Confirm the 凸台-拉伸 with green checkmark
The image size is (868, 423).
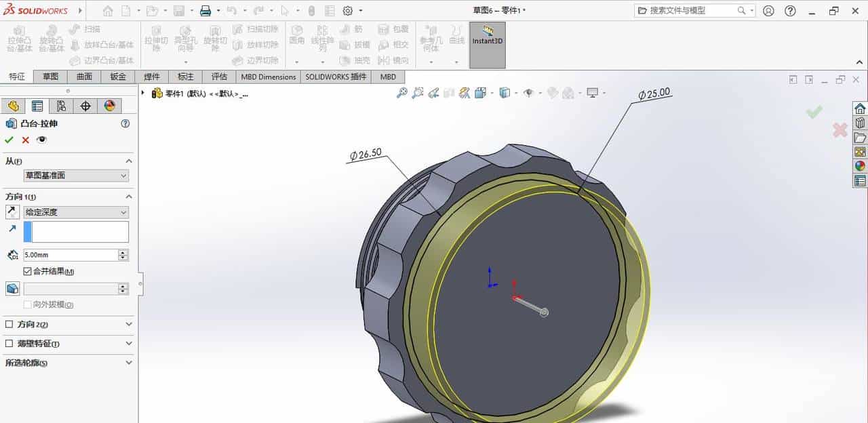tap(9, 140)
